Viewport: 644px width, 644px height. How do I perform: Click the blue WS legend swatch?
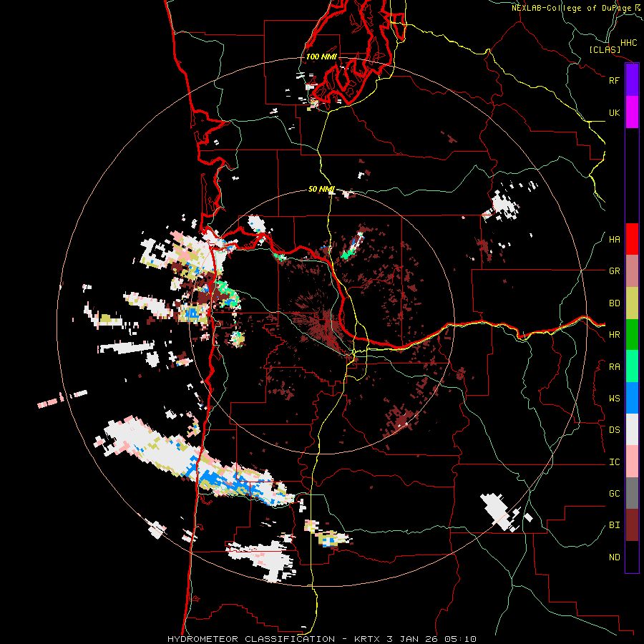[632, 398]
